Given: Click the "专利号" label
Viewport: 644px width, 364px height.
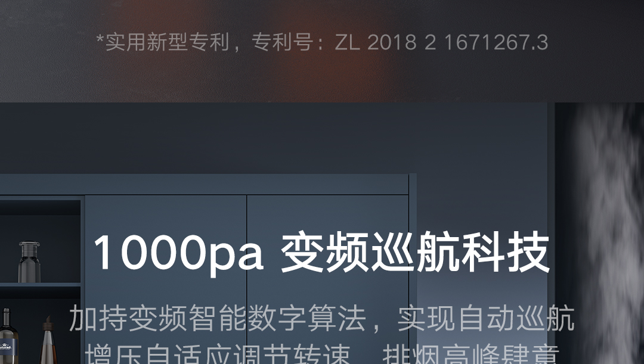Looking at the screenshot, I should point(282,42).
